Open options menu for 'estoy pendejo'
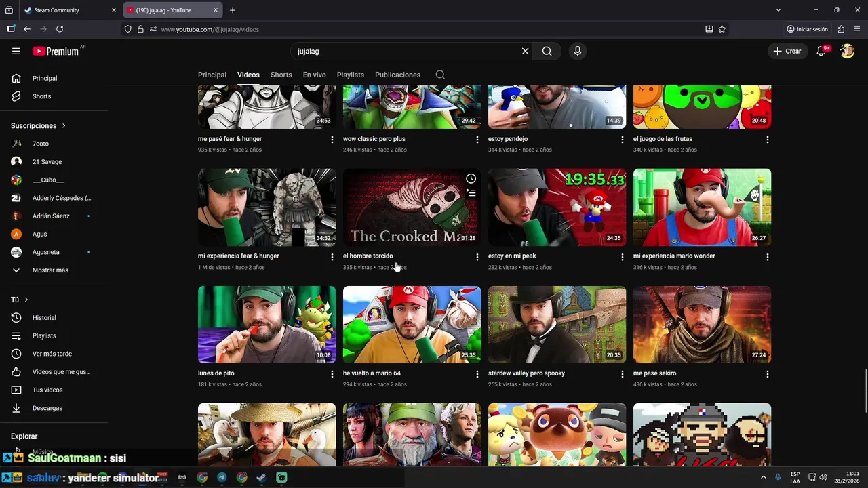The height and width of the screenshot is (488, 868). point(622,140)
